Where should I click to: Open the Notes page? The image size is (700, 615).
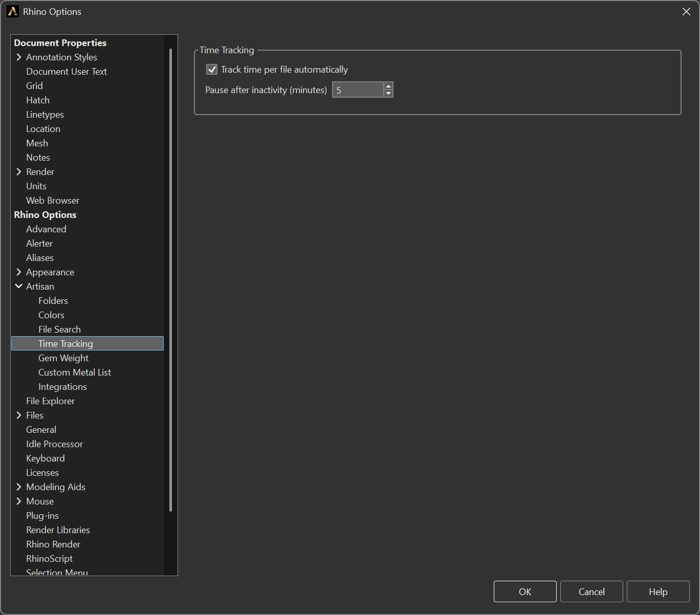38,158
